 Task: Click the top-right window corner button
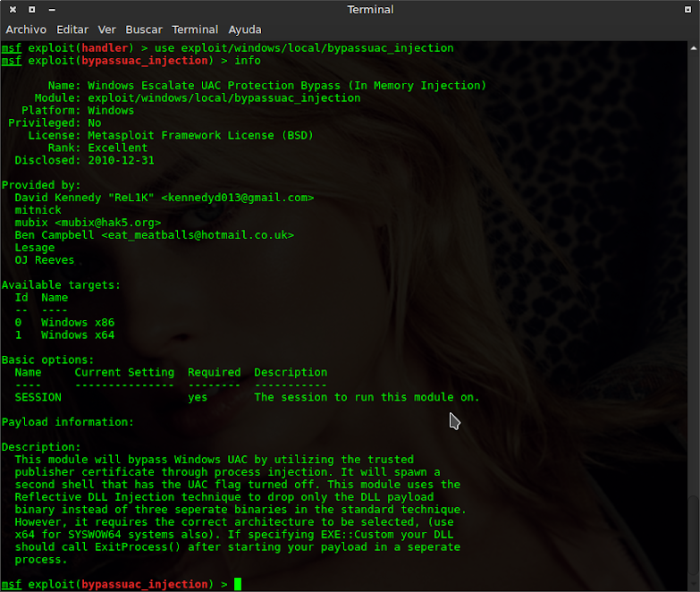point(687,9)
